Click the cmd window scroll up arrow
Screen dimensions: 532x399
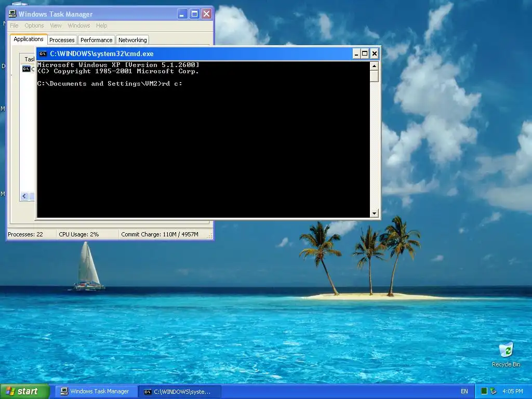[374, 66]
